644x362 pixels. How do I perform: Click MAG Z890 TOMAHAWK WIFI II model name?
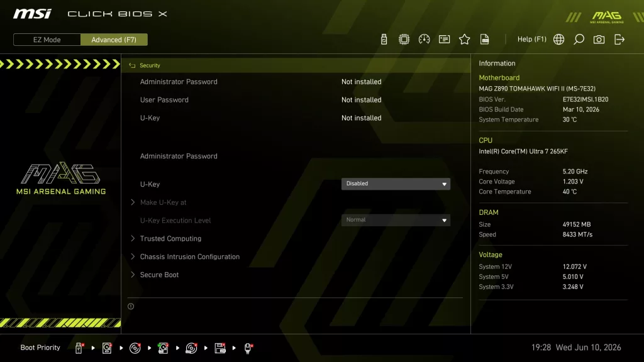pos(537,89)
